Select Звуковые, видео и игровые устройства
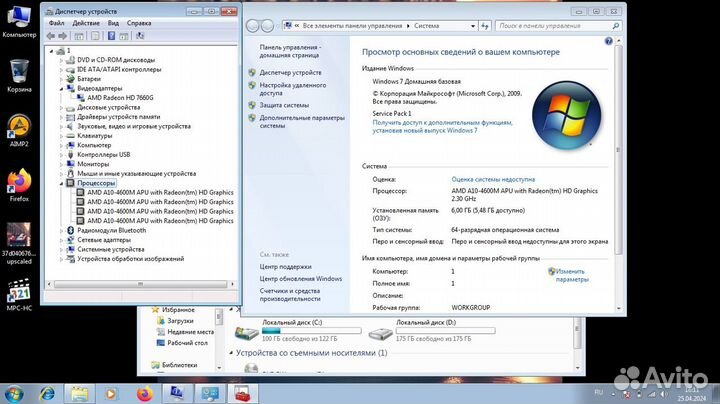This screenshot has width=720, height=404. [134, 126]
